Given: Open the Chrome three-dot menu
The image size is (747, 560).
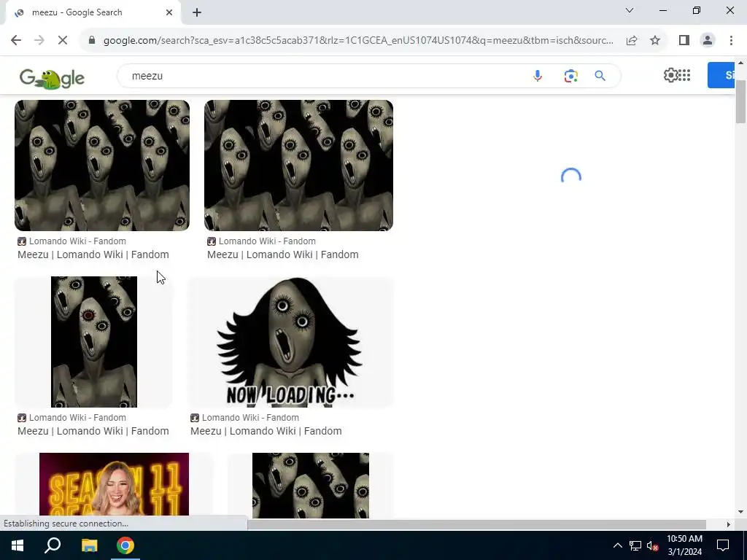Looking at the screenshot, I should tap(731, 41).
